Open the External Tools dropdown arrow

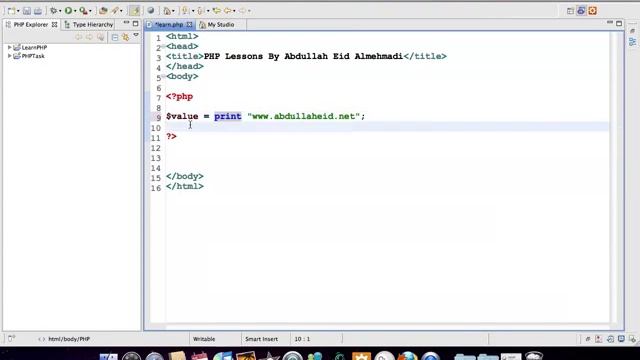pyautogui.click(x=90, y=11)
